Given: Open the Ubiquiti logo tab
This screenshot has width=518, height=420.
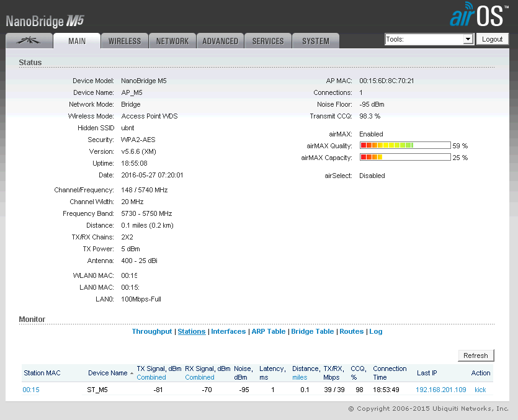Looking at the screenshot, I should pos(29,41).
